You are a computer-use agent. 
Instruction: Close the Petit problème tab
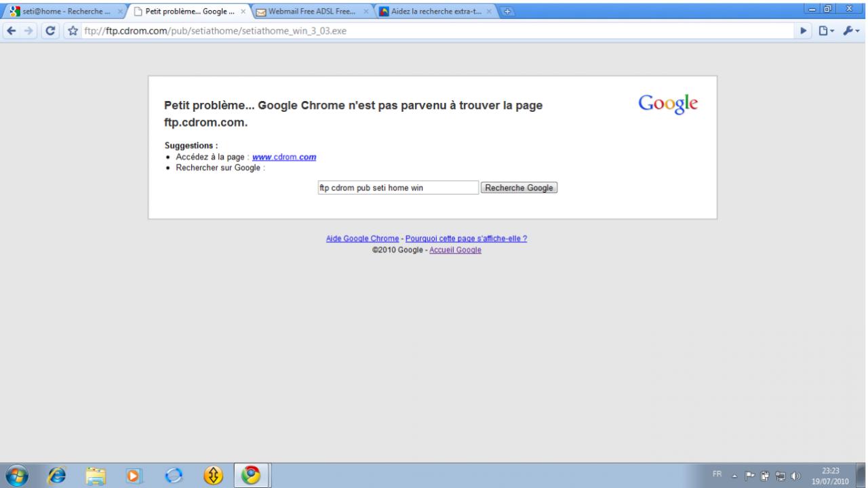pos(243,12)
